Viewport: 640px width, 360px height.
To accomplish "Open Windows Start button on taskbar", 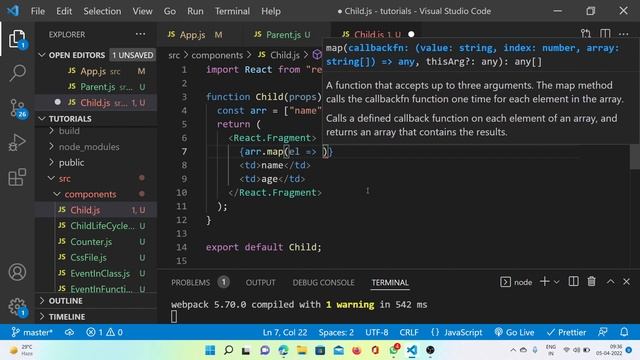I will point(210,350).
